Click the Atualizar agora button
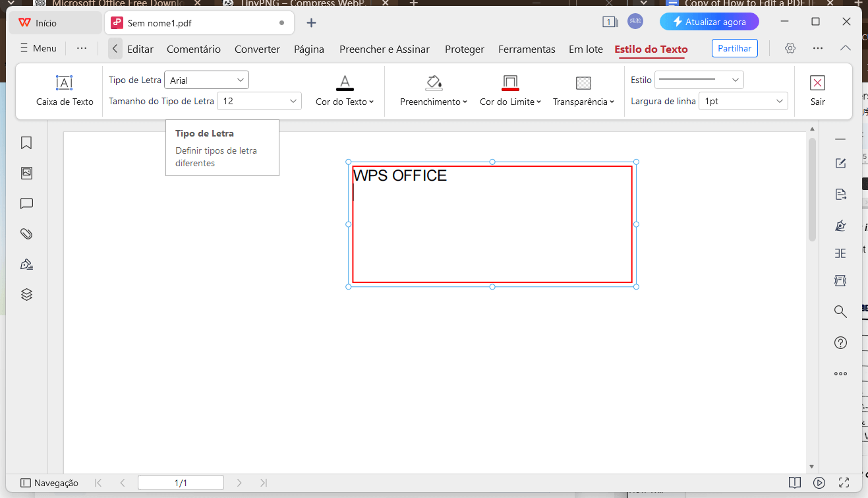 (x=709, y=22)
